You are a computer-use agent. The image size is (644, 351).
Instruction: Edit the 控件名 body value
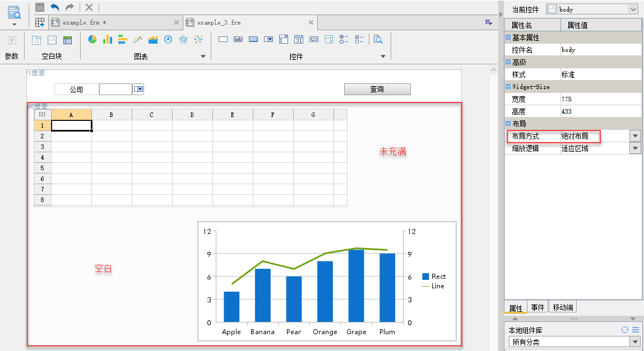600,50
